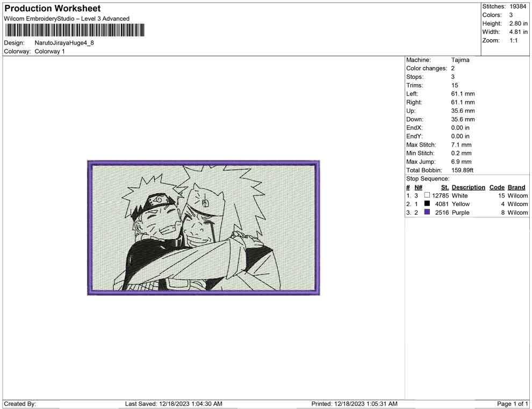The image size is (532, 409).
Task: Click the 'Code' column header
Action: pos(497,187)
